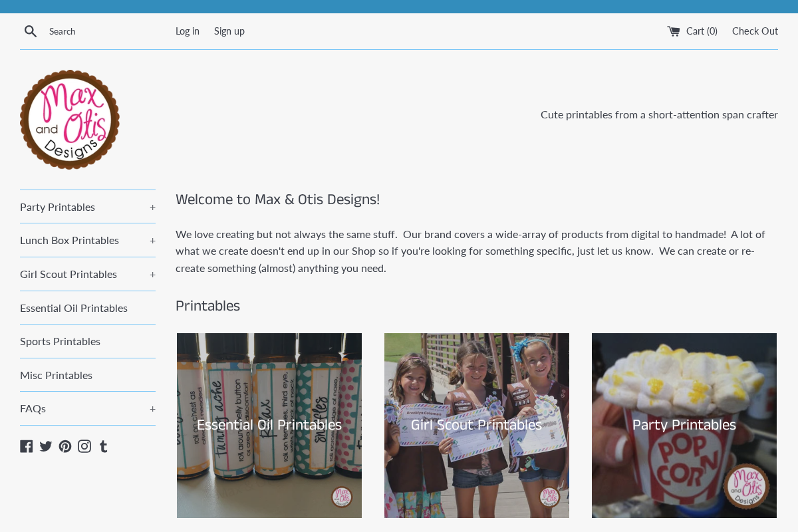Expand the Girl Scout Printables submenu
The image size is (798, 532).
point(152,274)
